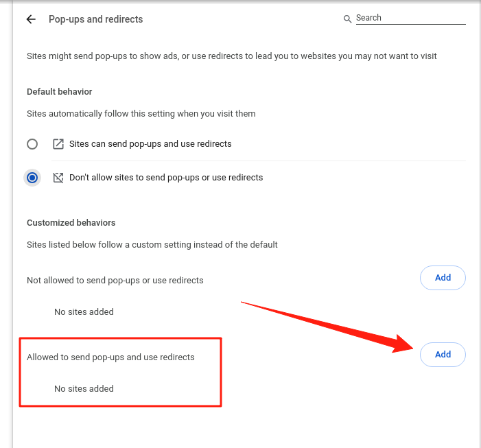This screenshot has height=448, width=481.
Task: Focus the Search settings field
Action: click(x=410, y=19)
